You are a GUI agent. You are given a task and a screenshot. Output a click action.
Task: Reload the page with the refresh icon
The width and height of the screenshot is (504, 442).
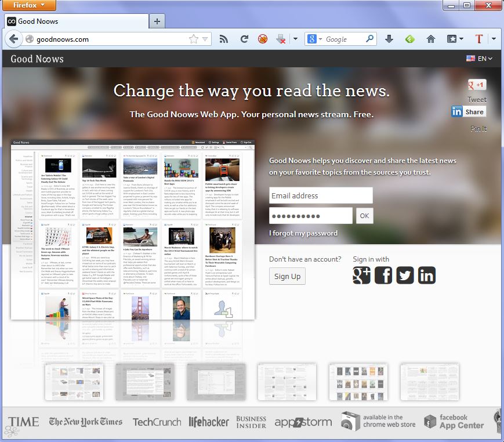coord(244,39)
